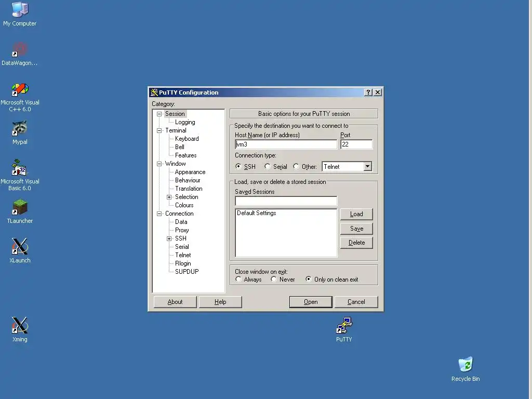Viewport: 532px width, 399px height.
Task: Open the Logging category
Action: pos(185,122)
